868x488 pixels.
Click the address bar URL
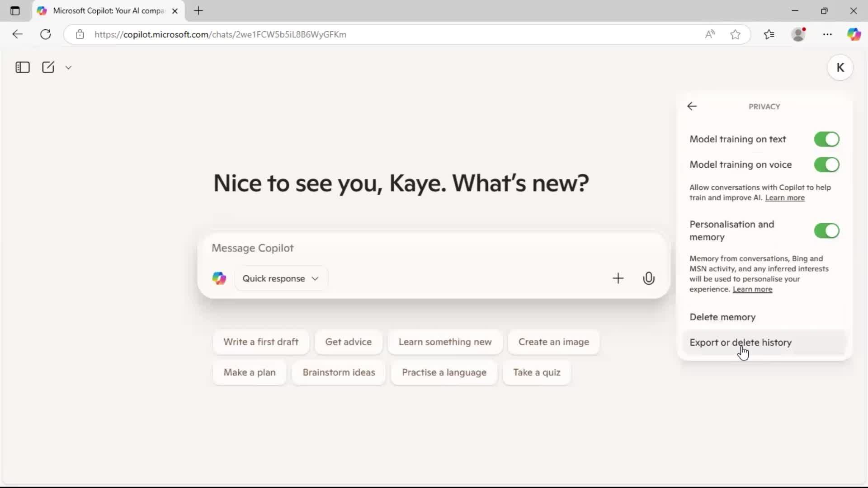(220, 34)
